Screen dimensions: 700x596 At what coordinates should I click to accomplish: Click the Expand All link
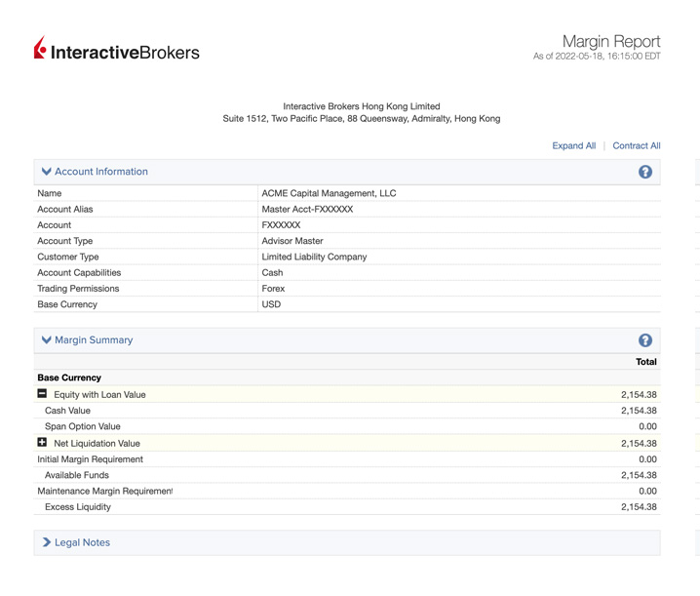point(573,145)
